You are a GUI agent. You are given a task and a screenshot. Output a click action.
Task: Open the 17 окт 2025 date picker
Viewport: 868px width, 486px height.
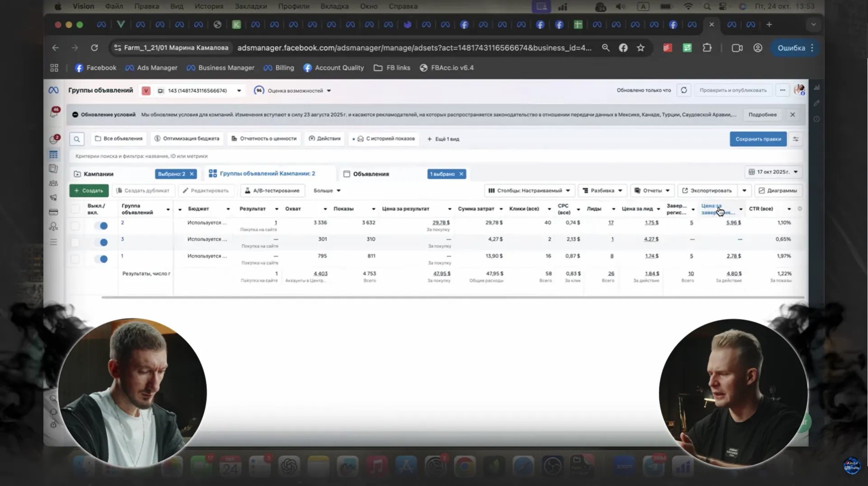pyautogui.click(x=773, y=172)
